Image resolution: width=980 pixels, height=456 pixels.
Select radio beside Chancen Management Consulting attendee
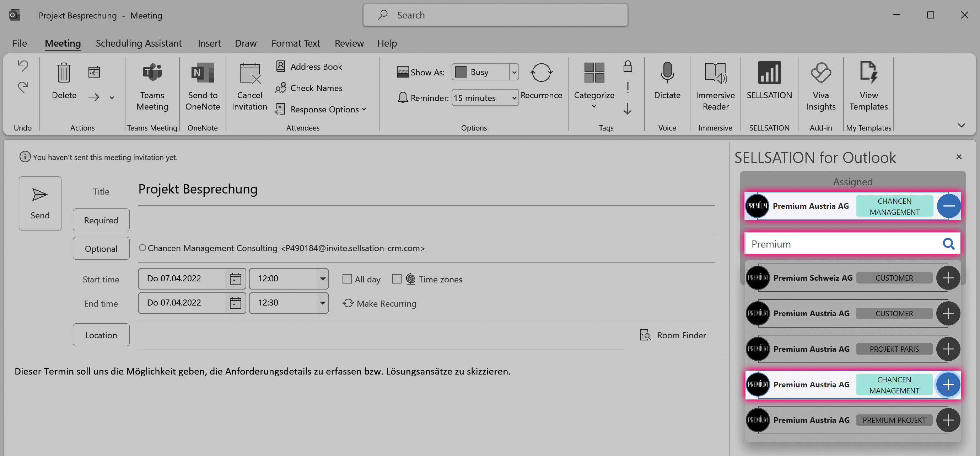tap(142, 248)
